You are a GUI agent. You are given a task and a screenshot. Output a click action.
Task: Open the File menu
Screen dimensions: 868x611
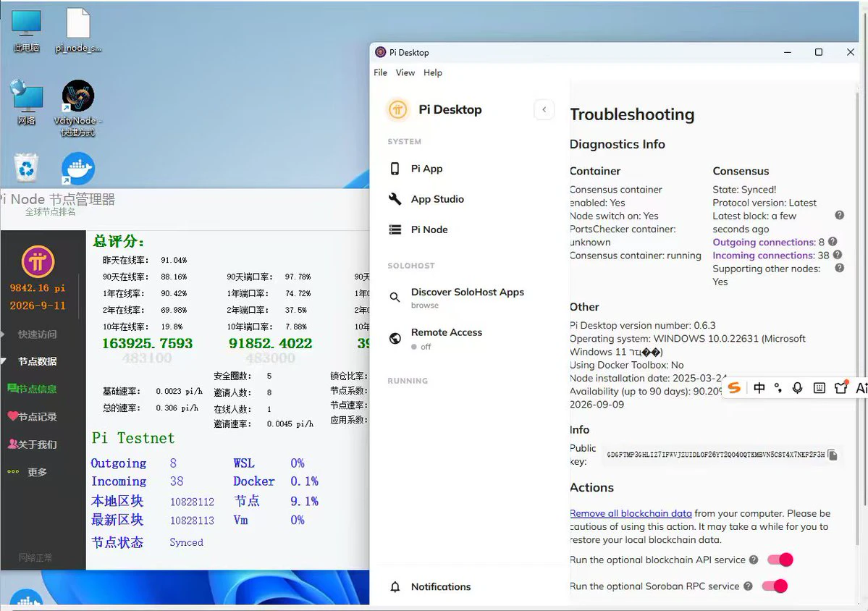(380, 72)
